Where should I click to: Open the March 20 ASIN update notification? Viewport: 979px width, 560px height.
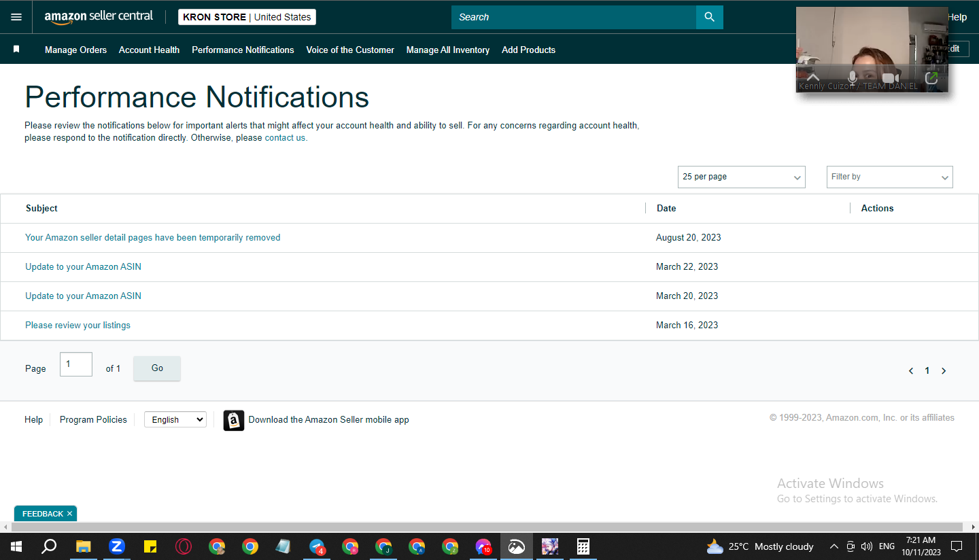coord(84,296)
